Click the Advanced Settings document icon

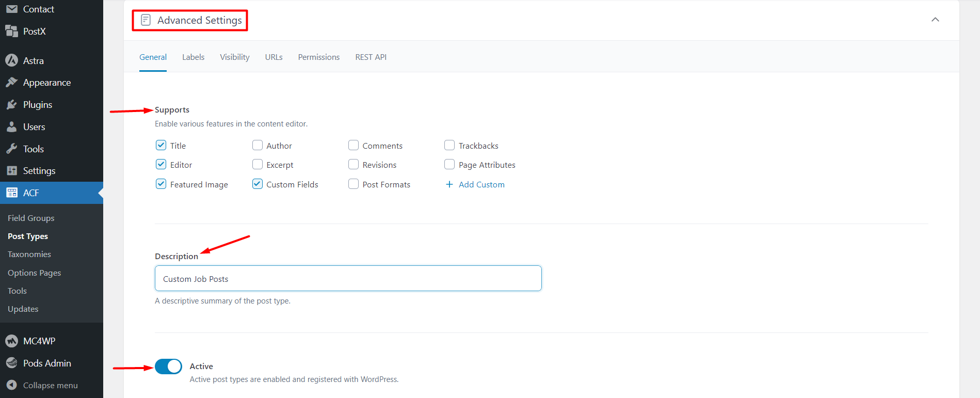click(146, 20)
